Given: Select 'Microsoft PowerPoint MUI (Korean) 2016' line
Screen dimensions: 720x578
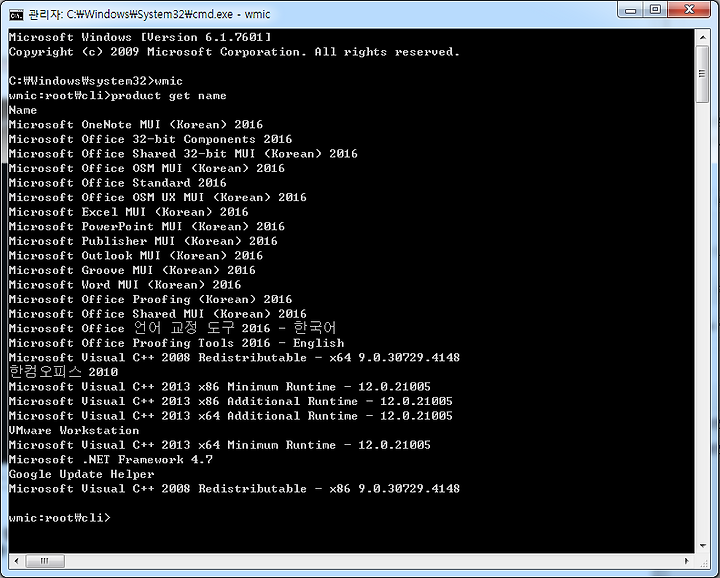Looking at the screenshot, I should tap(146, 226).
